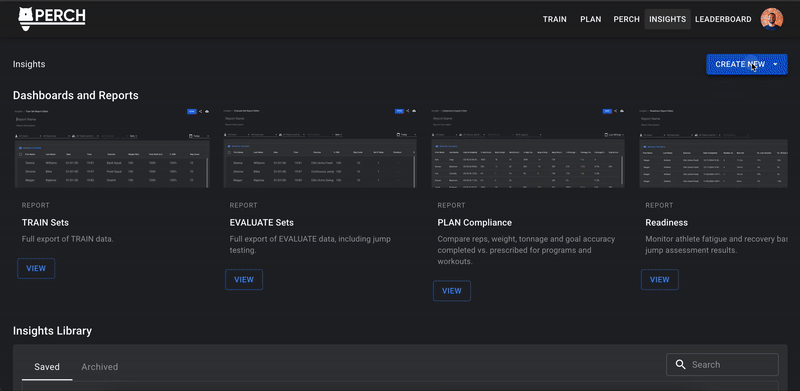Open the LEADERBOARD navigation item

click(x=723, y=19)
